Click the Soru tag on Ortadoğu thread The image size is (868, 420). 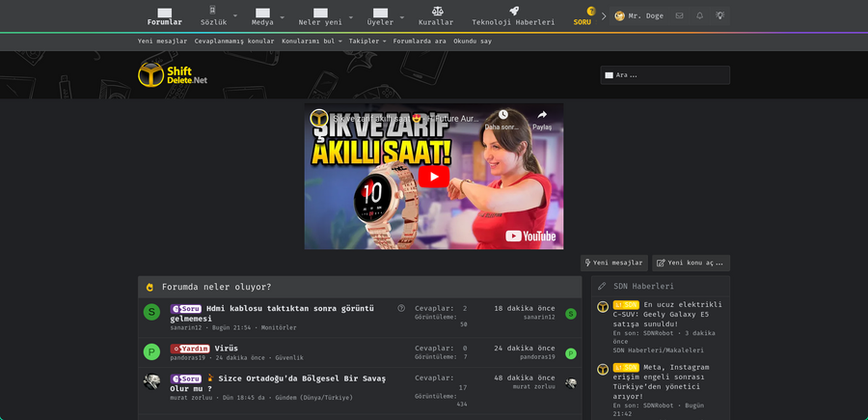coord(185,379)
